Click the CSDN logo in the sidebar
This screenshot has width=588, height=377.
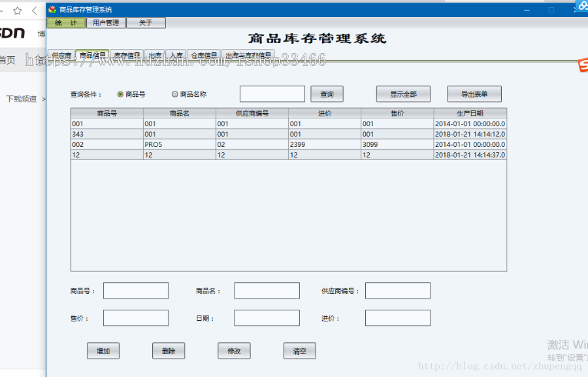click(13, 33)
